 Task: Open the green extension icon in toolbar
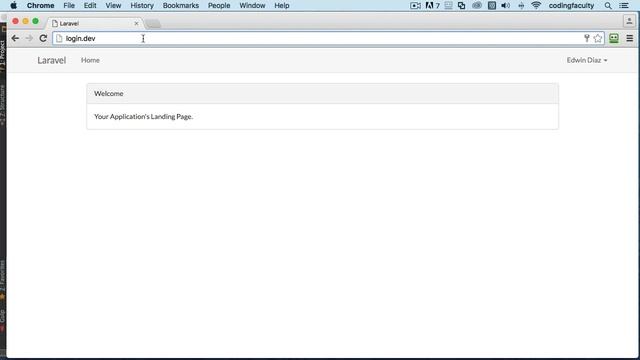pyautogui.click(x=614, y=38)
